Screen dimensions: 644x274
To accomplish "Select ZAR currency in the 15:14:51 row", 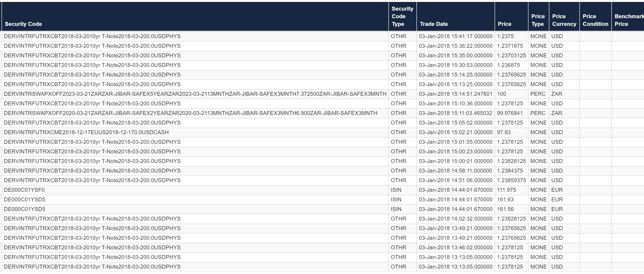I will tap(556, 94).
